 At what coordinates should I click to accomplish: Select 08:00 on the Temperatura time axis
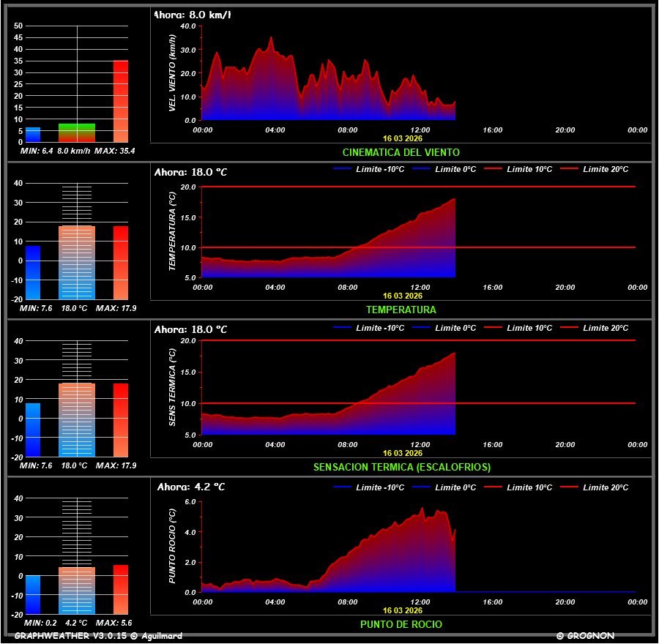click(348, 288)
